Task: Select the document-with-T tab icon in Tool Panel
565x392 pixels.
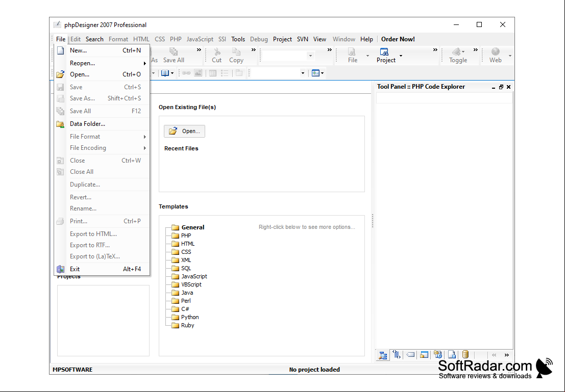Action: [x=452, y=355]
